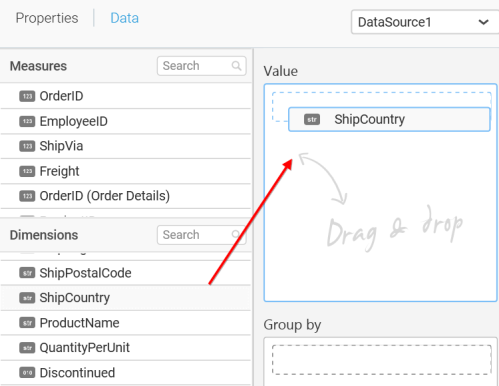499x386 pixels.
Task: Click the string icon next to ProductName
Action: pos(27,323)
